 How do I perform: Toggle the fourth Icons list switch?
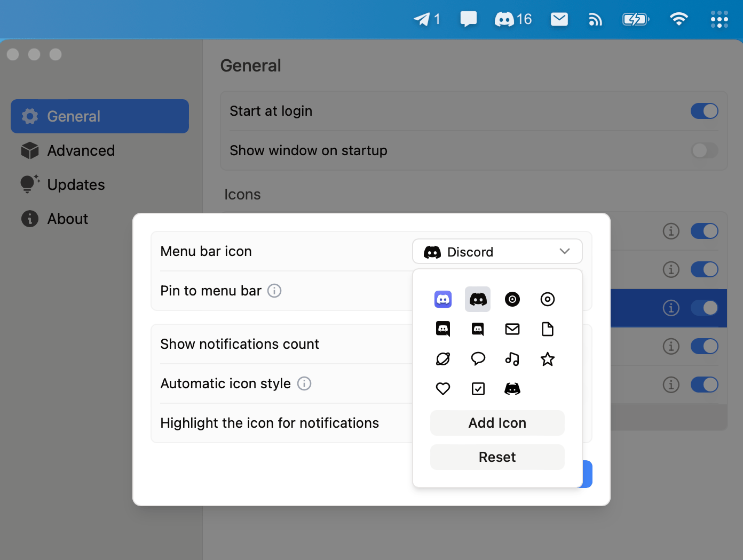tap(705, 346)
